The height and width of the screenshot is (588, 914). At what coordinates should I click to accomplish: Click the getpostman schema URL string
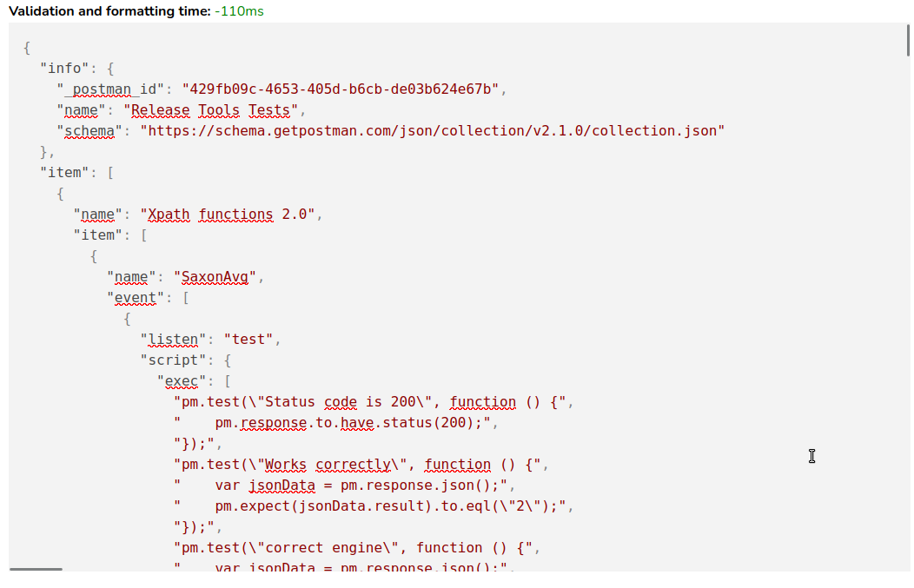(x=432, y=131)
